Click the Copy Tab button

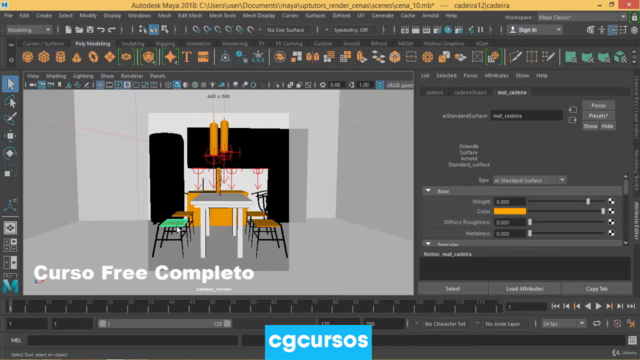597,289
